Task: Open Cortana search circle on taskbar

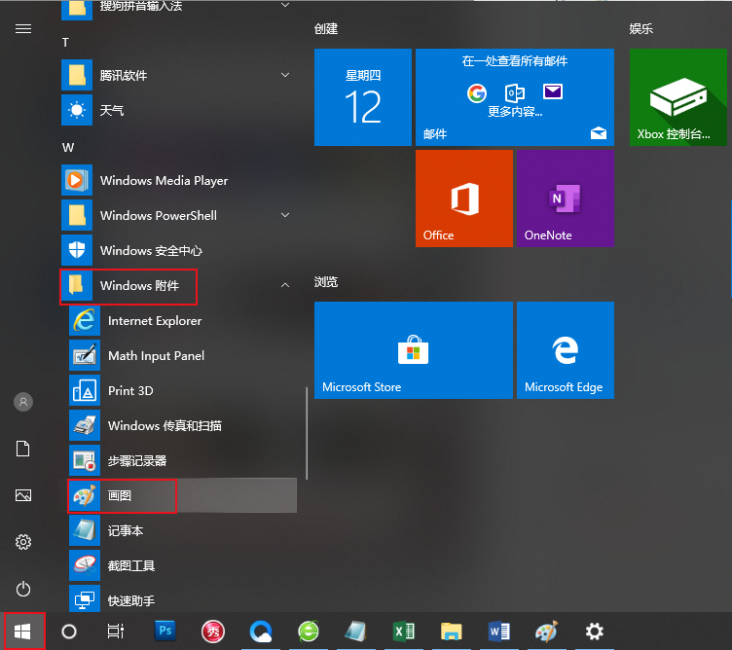Action: tap(69, 632)
